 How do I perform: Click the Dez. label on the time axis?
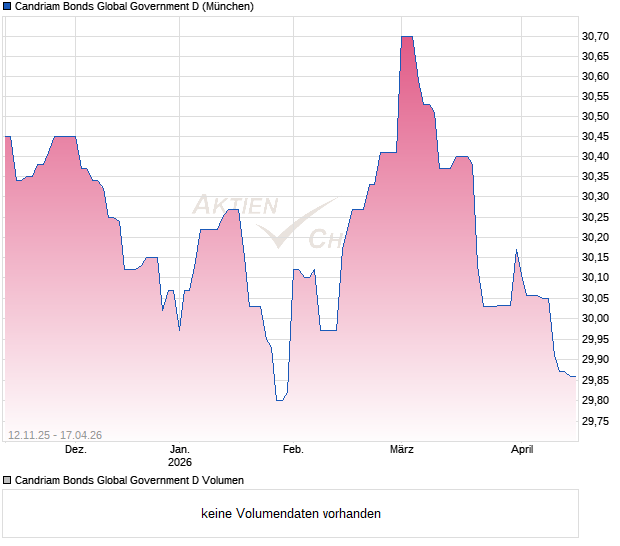75,450
